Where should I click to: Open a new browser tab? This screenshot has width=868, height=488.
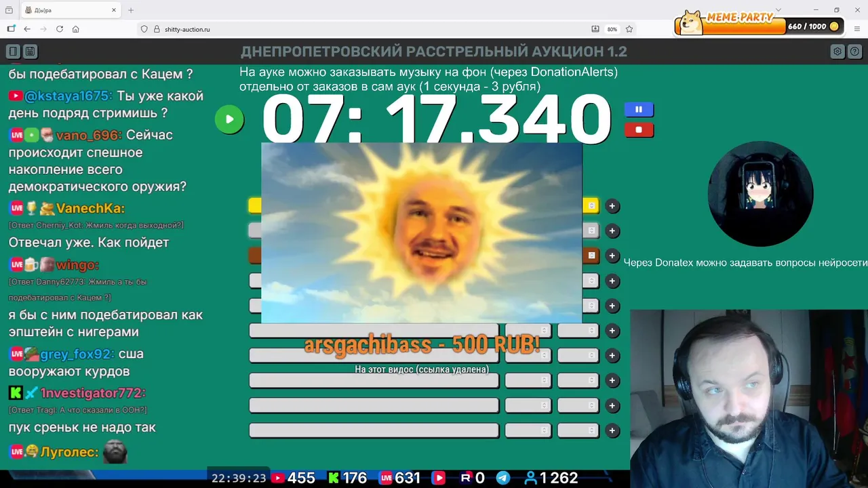(x=131, y=10)
